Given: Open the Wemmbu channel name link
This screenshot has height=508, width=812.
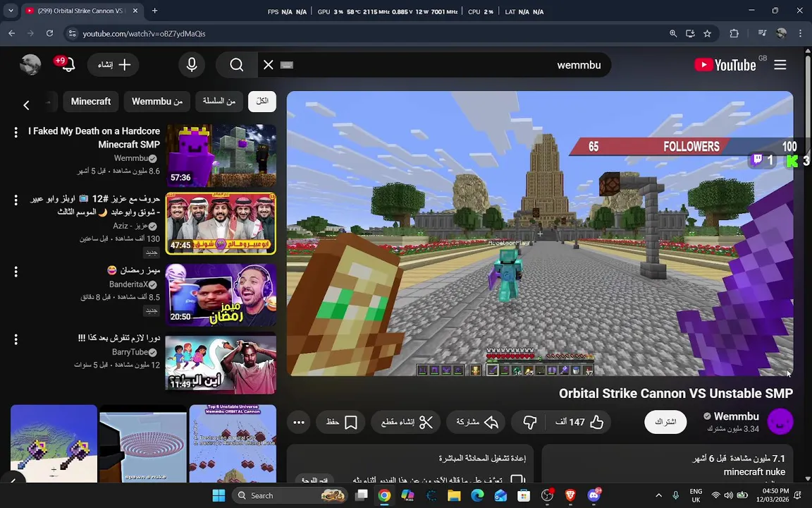Looking at the screenshot, I should click(736, 416).
